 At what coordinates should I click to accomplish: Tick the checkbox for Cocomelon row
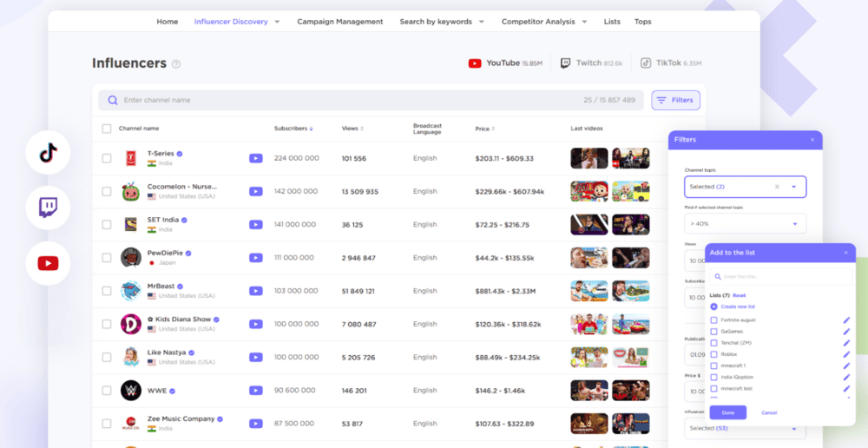(x=106, y=192)
